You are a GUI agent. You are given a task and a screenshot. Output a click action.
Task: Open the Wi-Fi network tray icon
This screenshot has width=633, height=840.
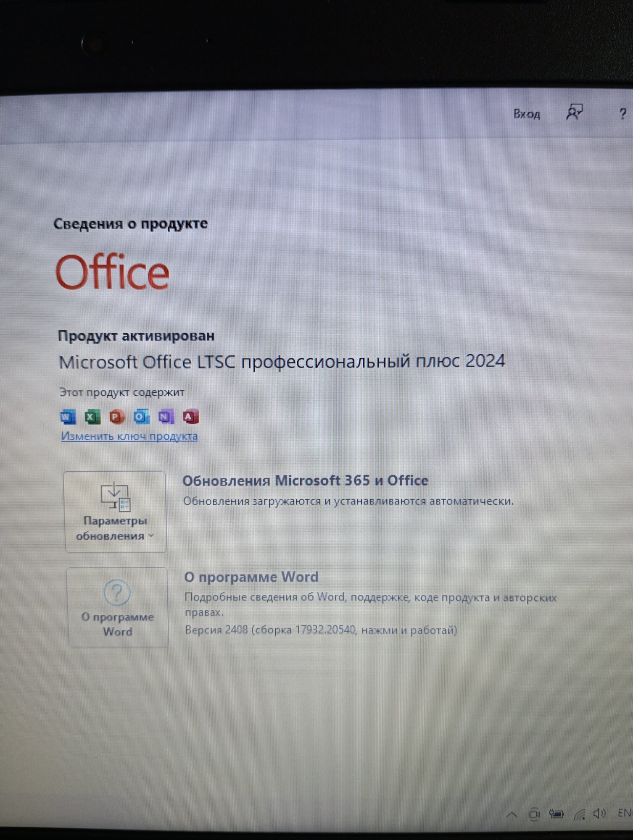pos(580,814)
